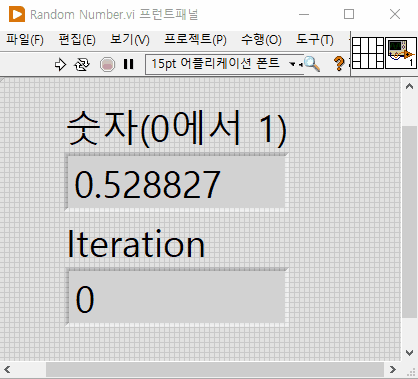Open the 15pt application font dropdown
The width and height of the screenshot is (418, 379).
click(224, 64)
